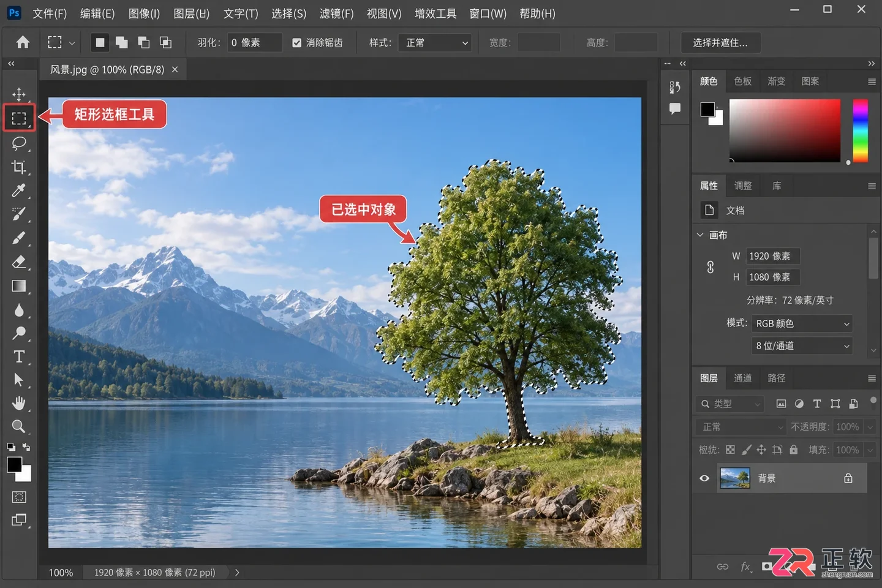The width and height of the screenshot is (882, 588).
Task: Select the Hand tool
Action: tap(19, 403)
